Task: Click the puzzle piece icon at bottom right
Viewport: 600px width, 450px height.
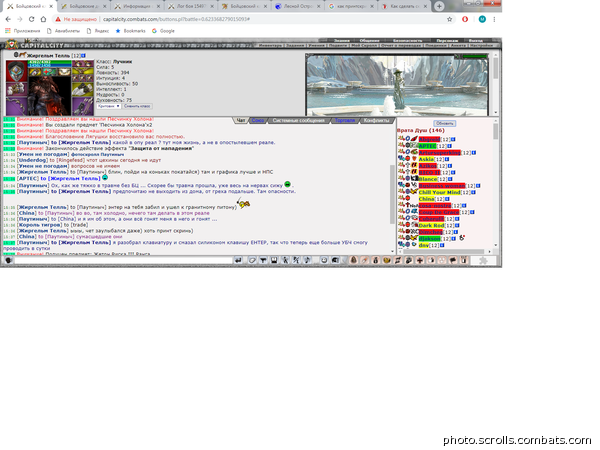Action: [483, 260]
